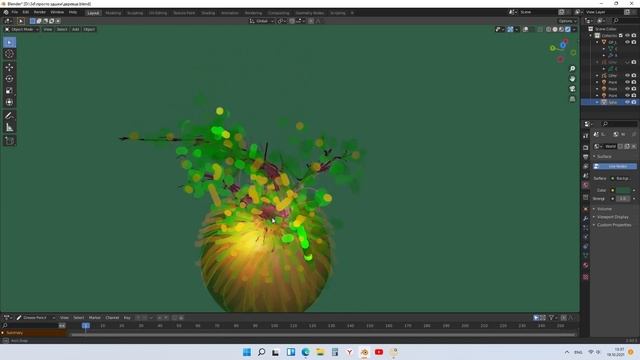Viewport: 640px width, 360px height.
Task: Open the timeline Channel menu
Action: (112, 318)
